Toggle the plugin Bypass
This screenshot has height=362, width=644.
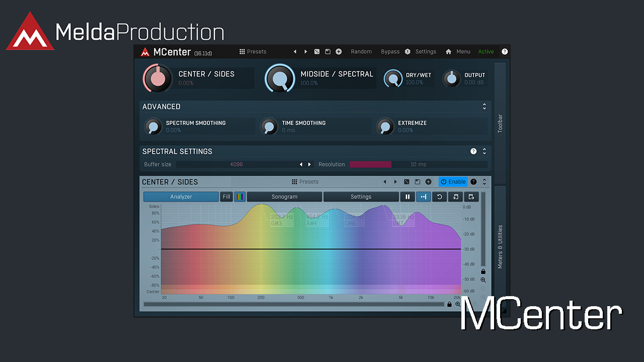[x=390, y=52]
